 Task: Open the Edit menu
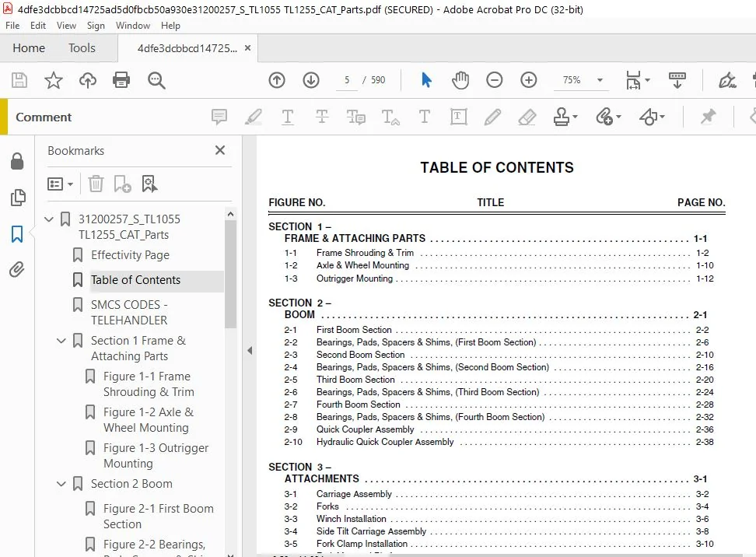(38, 26)
